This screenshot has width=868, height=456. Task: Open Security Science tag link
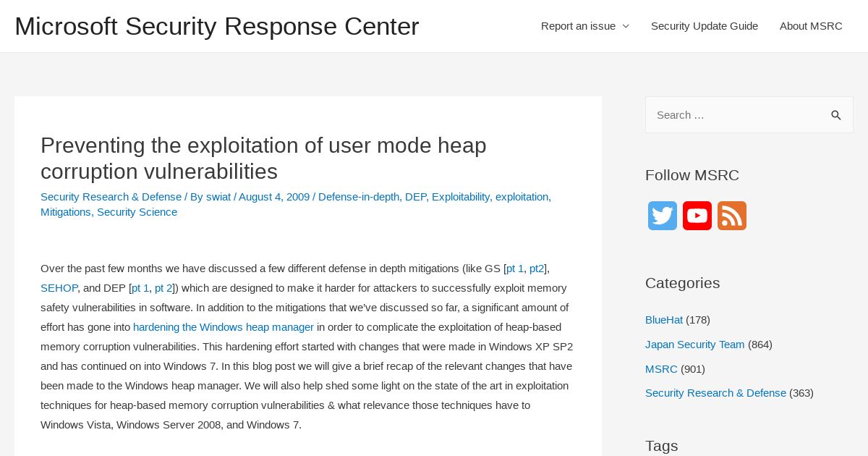coord(137,212)
